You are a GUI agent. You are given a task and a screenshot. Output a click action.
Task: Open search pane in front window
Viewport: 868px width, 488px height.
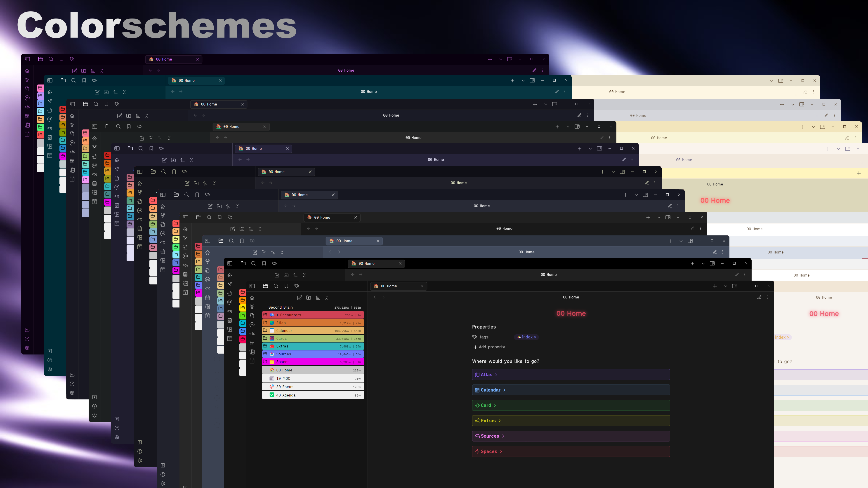tap(276, 286)
